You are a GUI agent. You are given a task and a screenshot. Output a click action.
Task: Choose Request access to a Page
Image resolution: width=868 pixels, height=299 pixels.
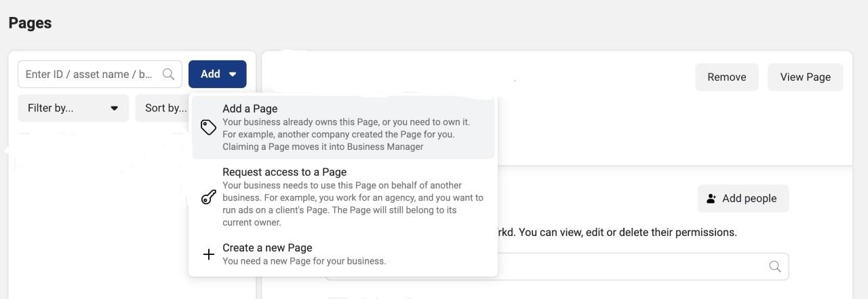(x=284, y=172)
